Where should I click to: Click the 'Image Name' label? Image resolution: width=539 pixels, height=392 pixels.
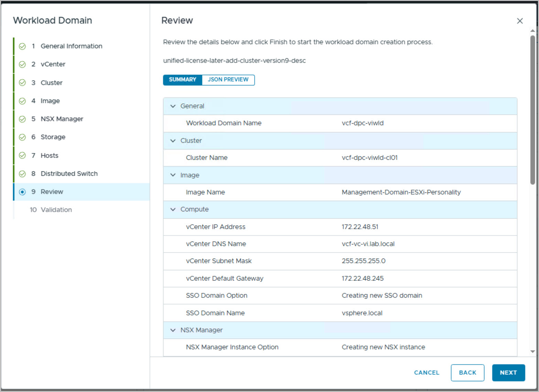pos(205,192)
